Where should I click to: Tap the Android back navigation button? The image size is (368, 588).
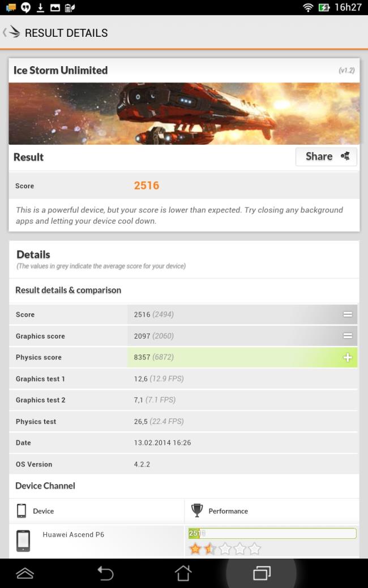pyautogui.click(x=105, y=573)
